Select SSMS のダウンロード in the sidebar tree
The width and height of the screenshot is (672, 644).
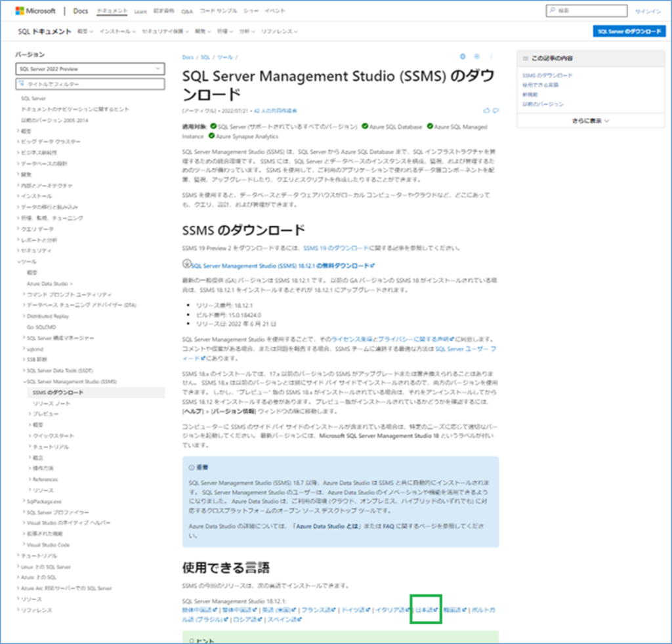[x=58, y=392]
